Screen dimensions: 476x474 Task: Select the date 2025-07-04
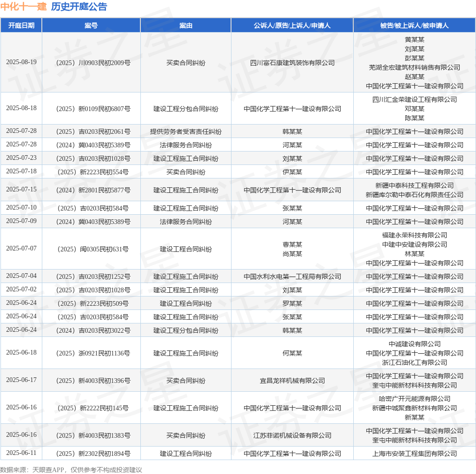[21, 276]
